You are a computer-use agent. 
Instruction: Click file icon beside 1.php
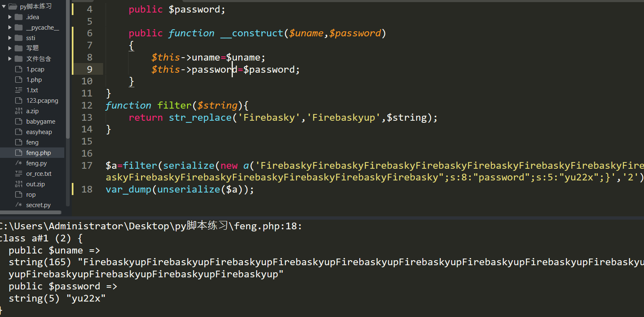[x=18, y=79]
